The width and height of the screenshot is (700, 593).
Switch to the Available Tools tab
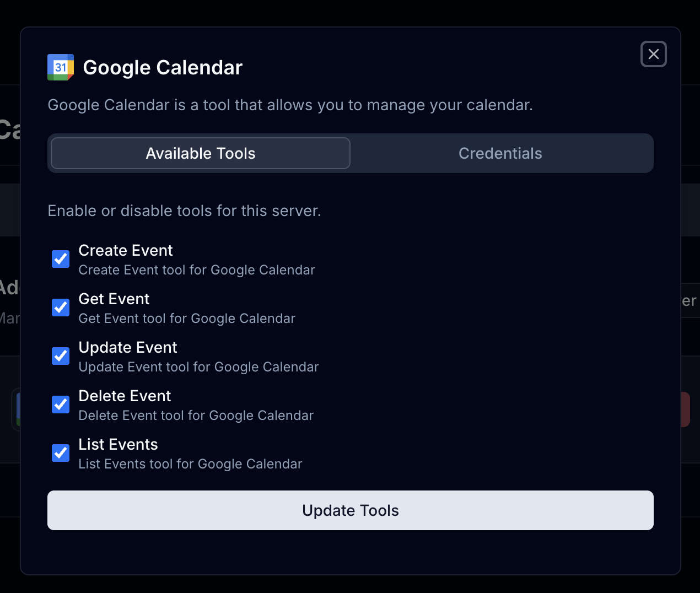pyautogui.click(x=200, y=153)
